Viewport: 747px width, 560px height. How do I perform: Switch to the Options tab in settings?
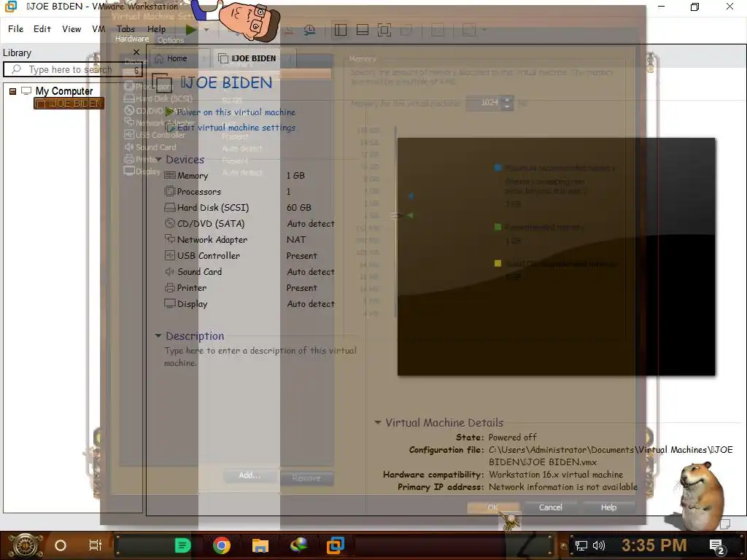[171, 41]
